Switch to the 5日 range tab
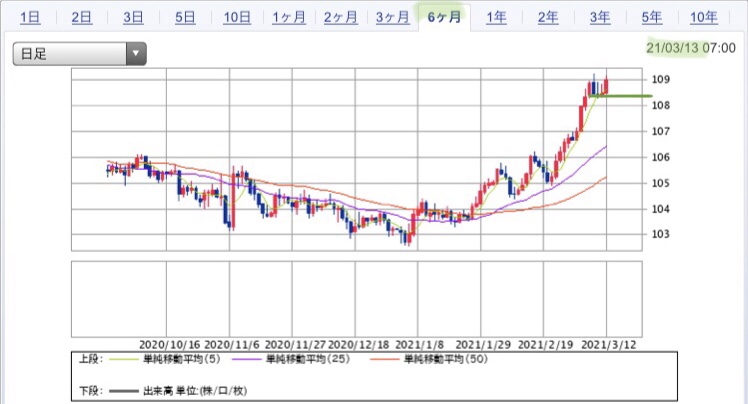The width and height of the screenshot is (748, 404). (185, 18)
